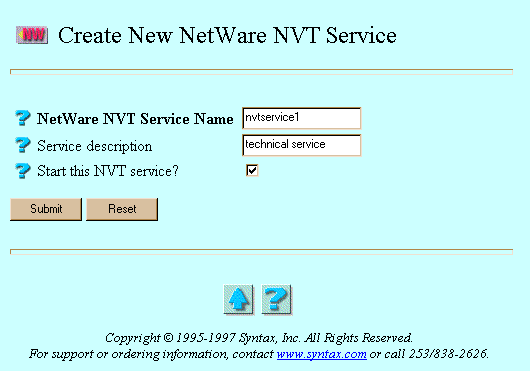Open the www.syntax.com link
The height and width of the screenshot is (371, 530).
[x=321, y=354]
